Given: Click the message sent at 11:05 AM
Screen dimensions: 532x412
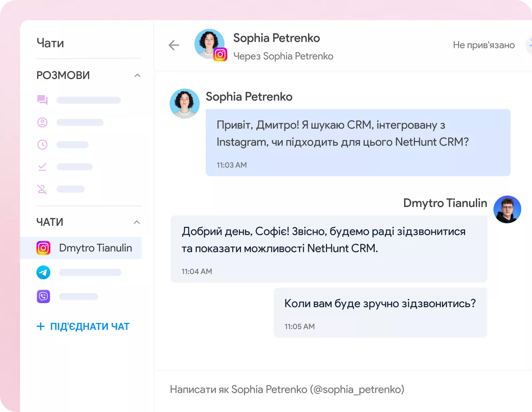Looking at the screenshot, I should [380, 312].
